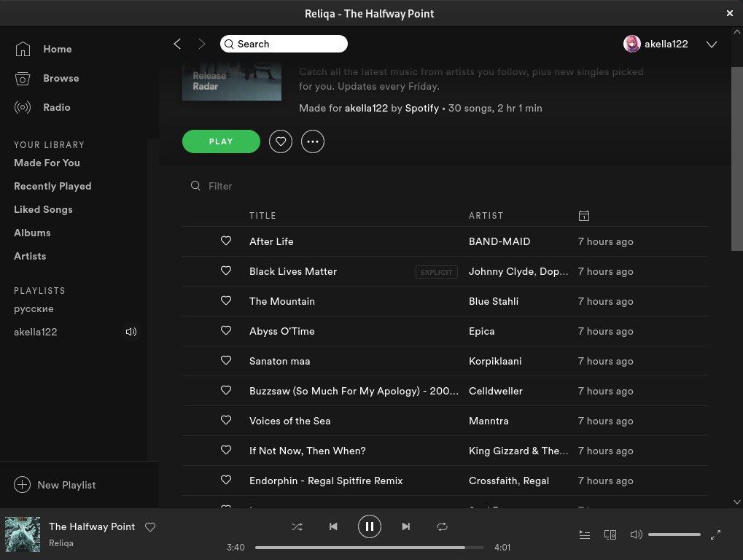Like the Voices of the Sea track
Screen dimensions: 743x560
pos(226,420)
